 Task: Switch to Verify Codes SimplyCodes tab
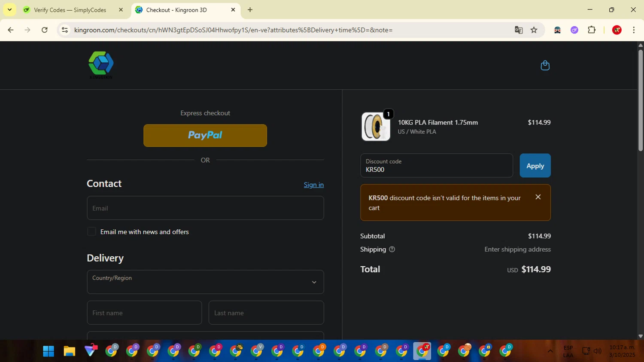(70, 10)
